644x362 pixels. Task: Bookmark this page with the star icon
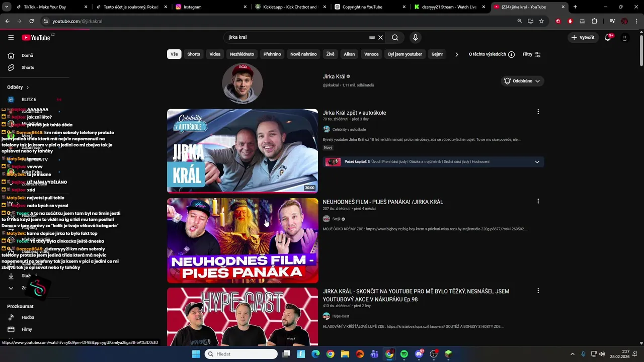541,21
